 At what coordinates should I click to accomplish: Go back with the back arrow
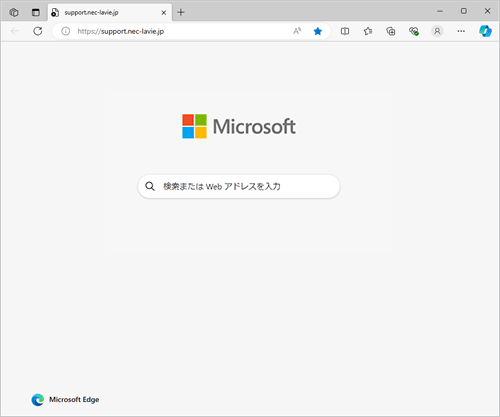point(15,31)
